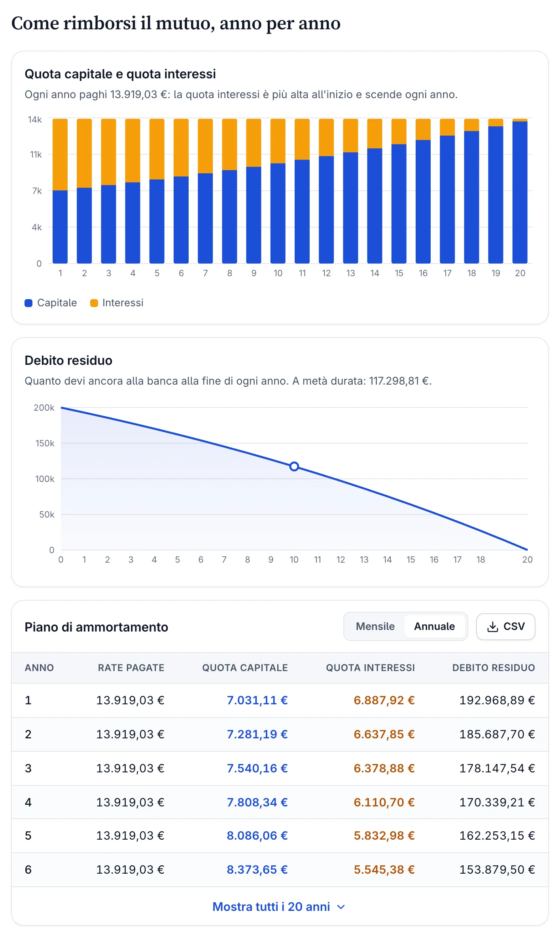
Task: Click the 200k label on the debt chart axis
Action: (44, 408)
